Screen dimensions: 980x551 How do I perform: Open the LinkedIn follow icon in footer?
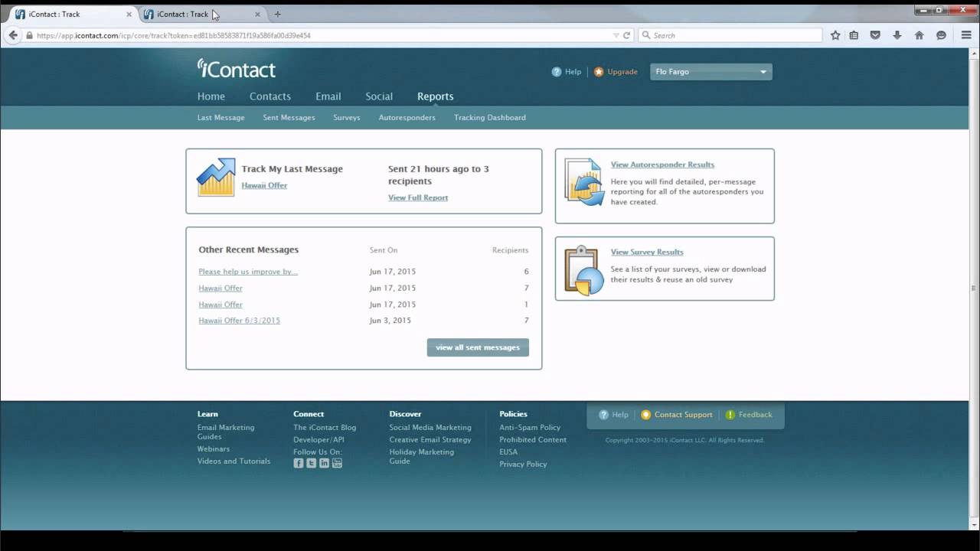[x=325, y=463]
